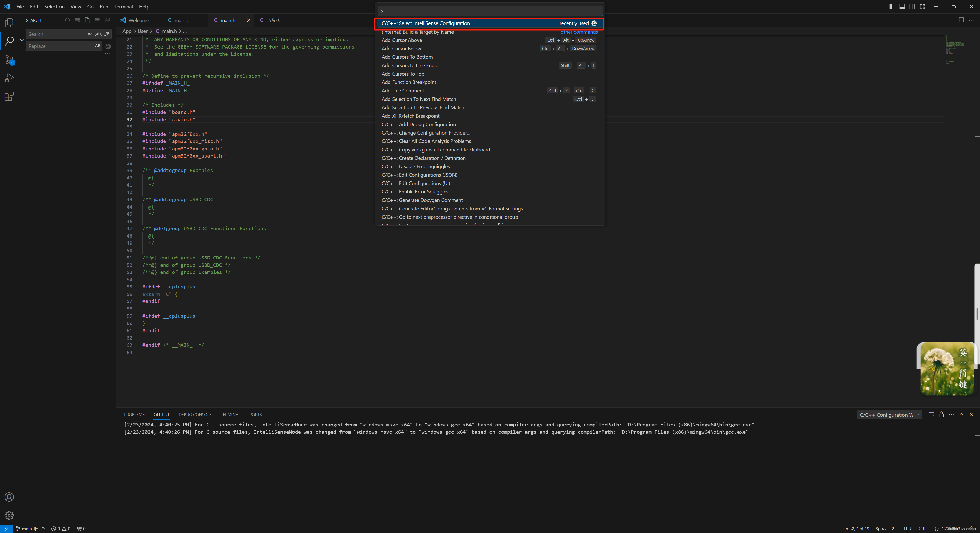Open the Accounts icon in activity bar
This screenshot has height=533, width=980.
coord(9,497)
